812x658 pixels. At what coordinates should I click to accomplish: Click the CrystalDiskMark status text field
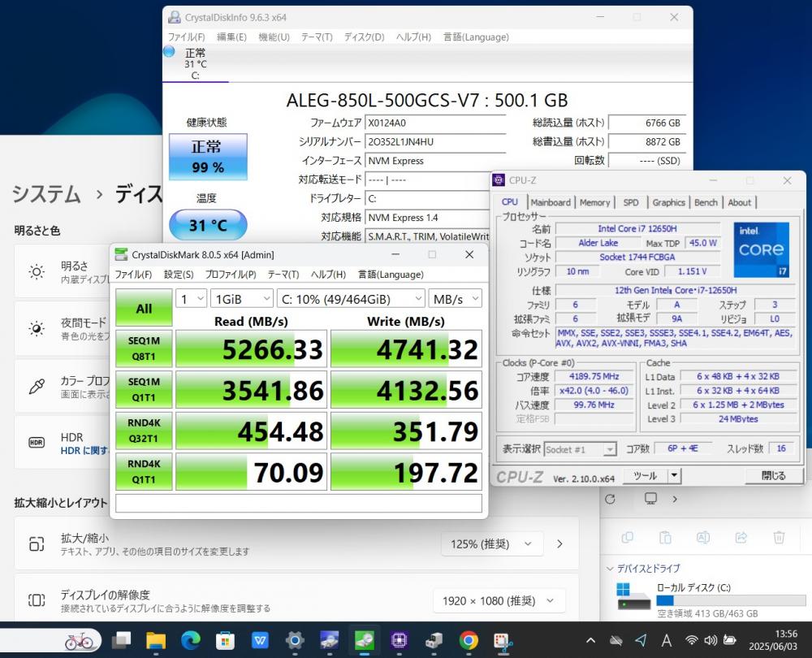299,503
